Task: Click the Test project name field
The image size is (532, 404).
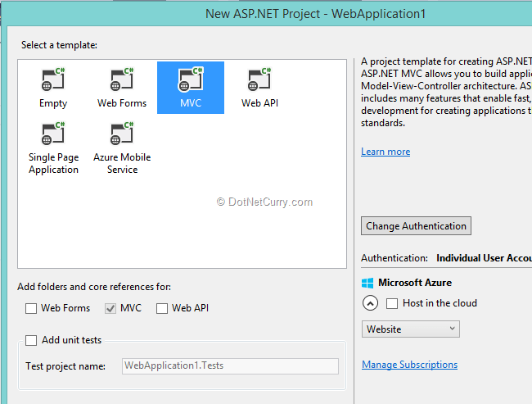Action: [230, 366]
